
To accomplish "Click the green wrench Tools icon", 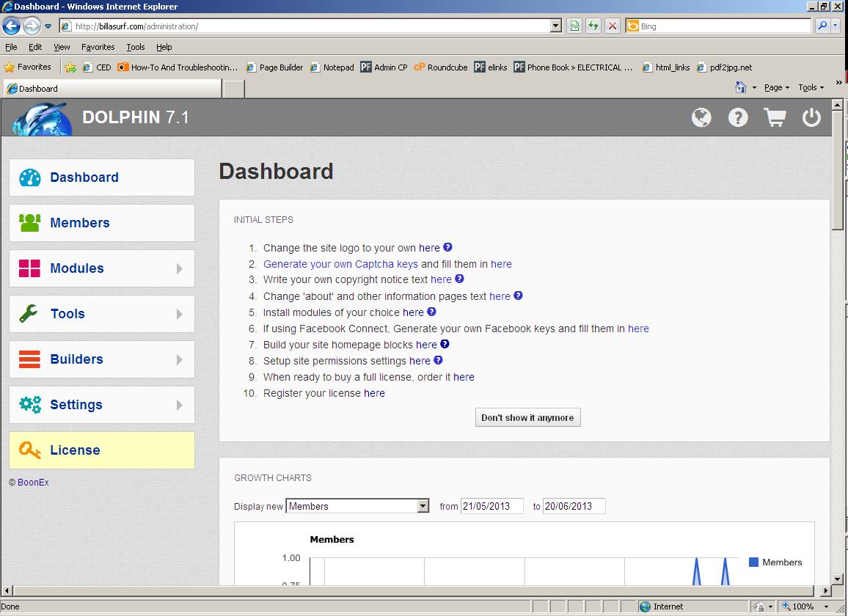I will (x=29, y=314).
